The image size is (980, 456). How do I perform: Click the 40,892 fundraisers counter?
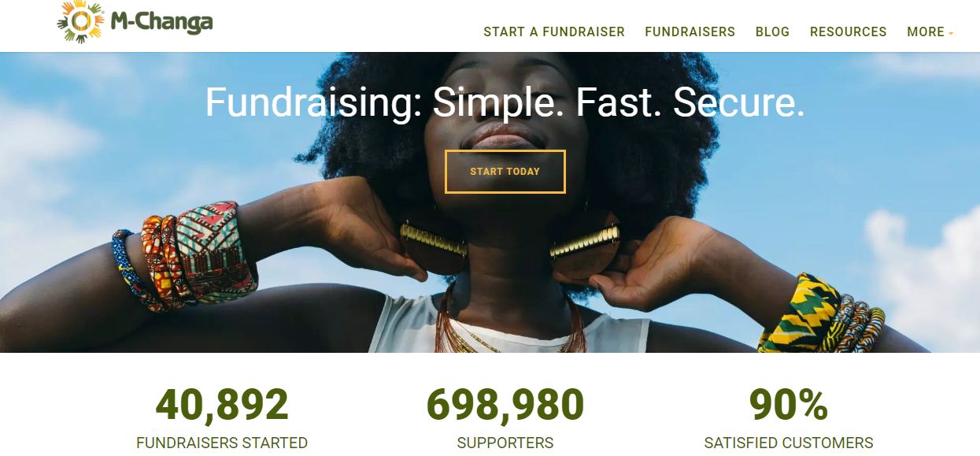[222, 405]
